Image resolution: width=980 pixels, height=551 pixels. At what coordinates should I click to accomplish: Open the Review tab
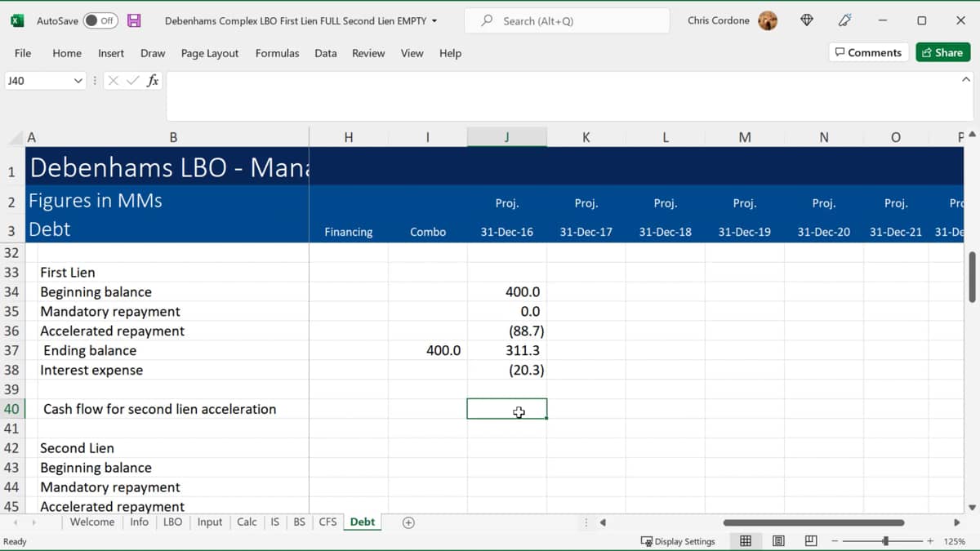(368, 53)
